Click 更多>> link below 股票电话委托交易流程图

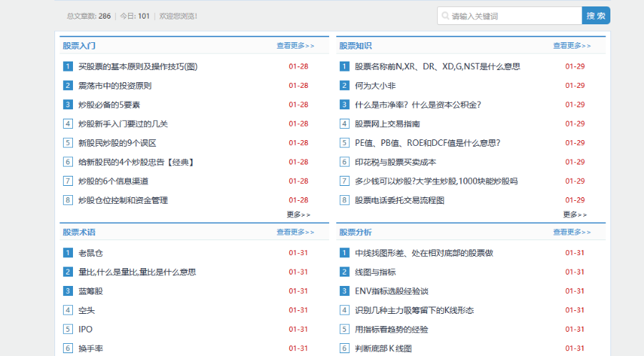coord(575,214)
